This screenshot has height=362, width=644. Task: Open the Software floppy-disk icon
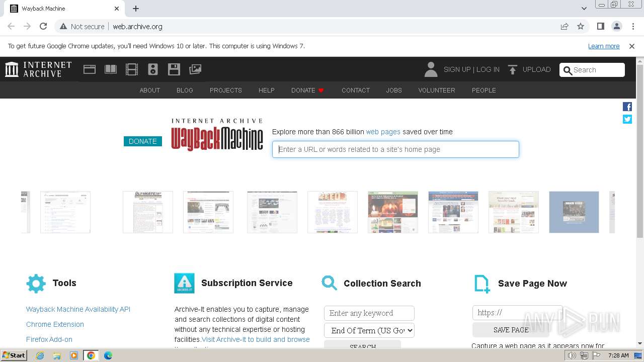coord(174,69)
